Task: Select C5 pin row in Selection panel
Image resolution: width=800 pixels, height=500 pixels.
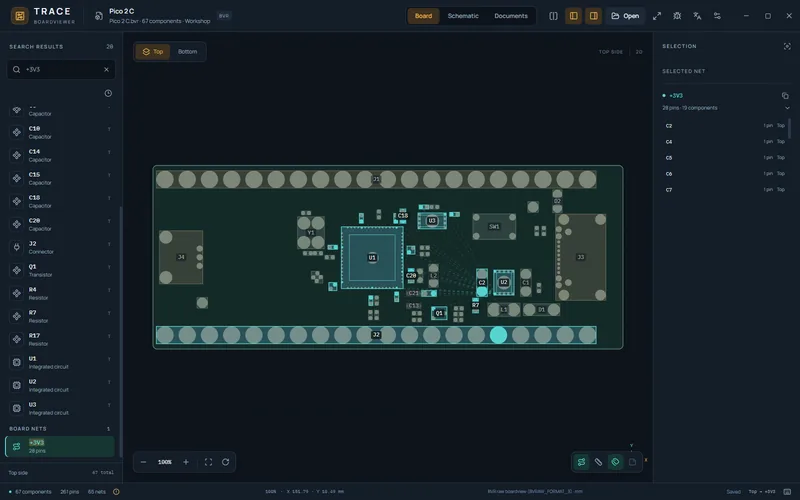Action: coord(724,158)
